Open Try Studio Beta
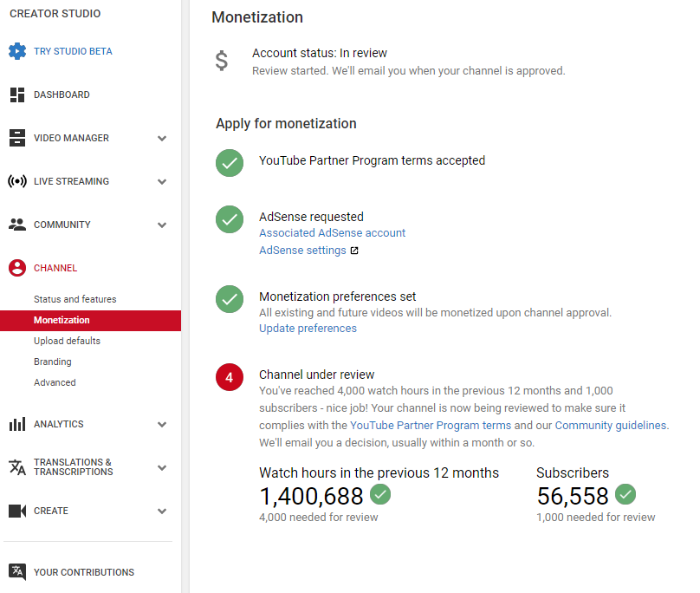 point(74,51)
